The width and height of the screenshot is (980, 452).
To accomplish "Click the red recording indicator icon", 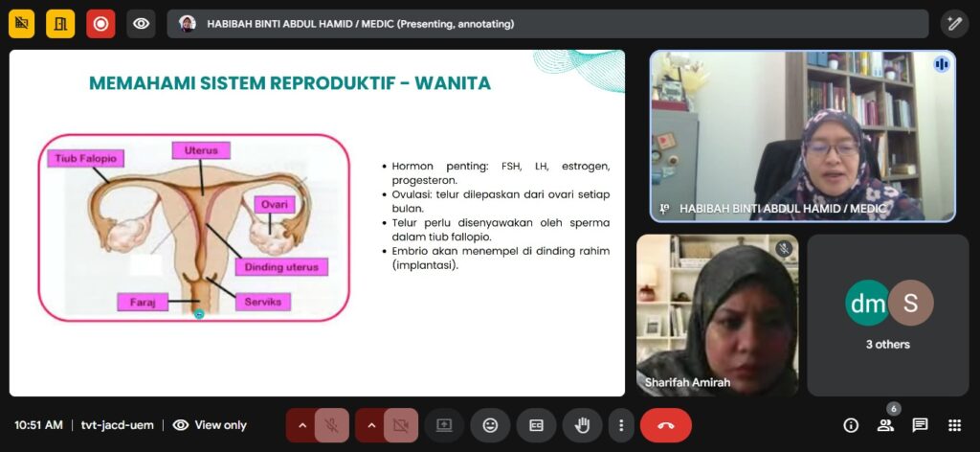I will tap(100, 24).
